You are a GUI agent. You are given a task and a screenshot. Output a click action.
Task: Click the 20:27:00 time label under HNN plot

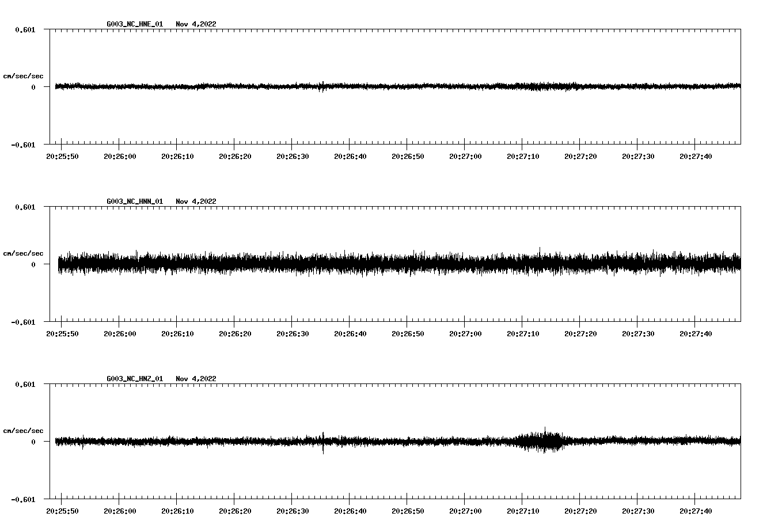(465, 334)
